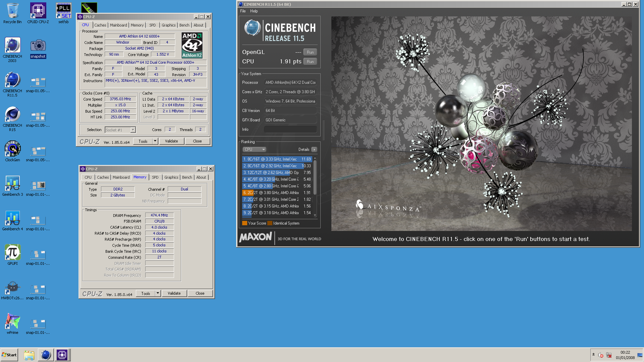Open the wPrime desktop icon
Screen dimensions: 644x362
(12, 324)
